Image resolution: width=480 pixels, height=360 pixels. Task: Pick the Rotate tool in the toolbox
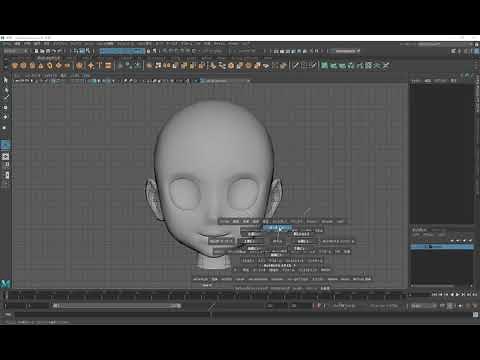pos(5,117)
